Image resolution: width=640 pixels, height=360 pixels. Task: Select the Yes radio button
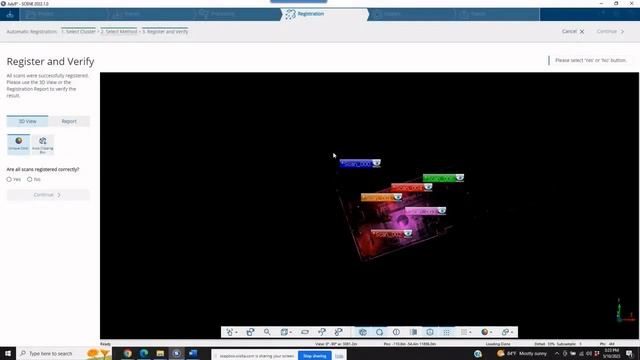pos(9,179)
